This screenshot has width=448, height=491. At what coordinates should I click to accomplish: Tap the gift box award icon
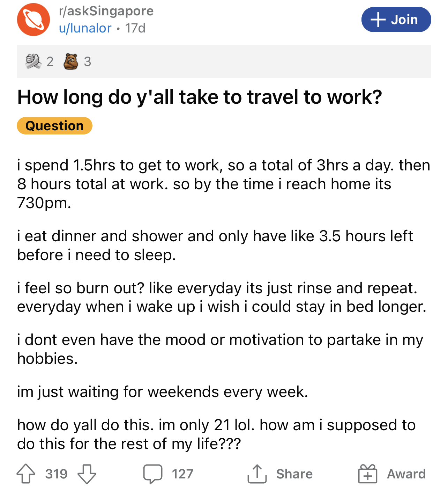(368, 474)
